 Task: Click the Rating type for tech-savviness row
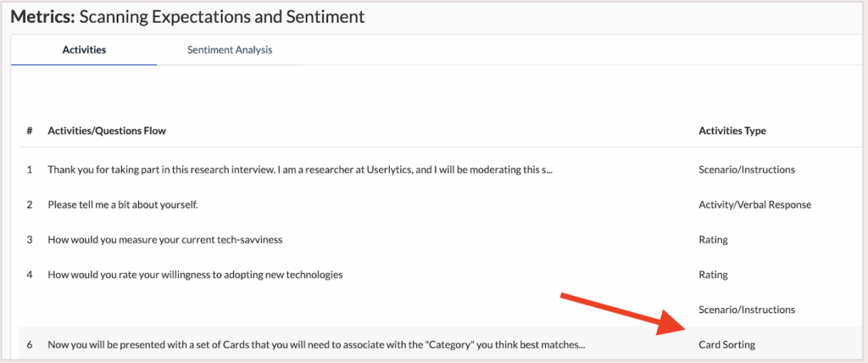[713, 240]
